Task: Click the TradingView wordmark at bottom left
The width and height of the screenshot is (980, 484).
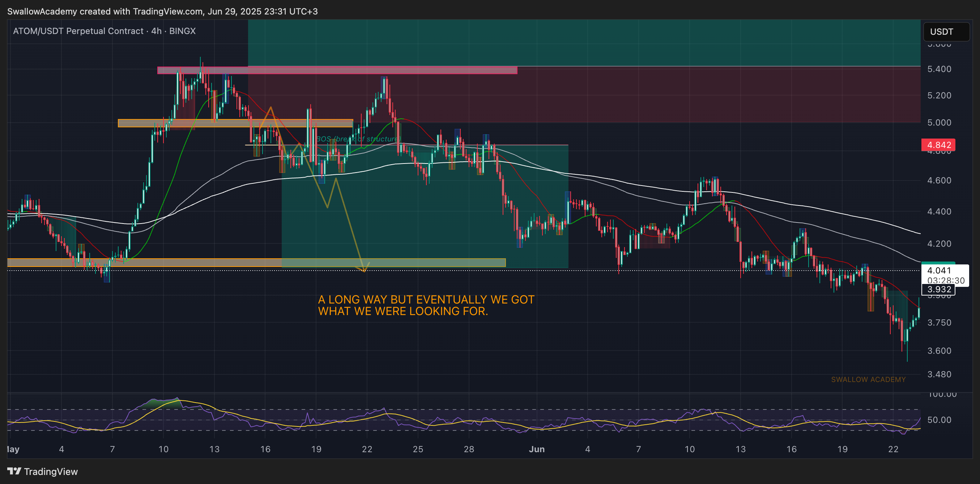Action: [x=51, y=471]
